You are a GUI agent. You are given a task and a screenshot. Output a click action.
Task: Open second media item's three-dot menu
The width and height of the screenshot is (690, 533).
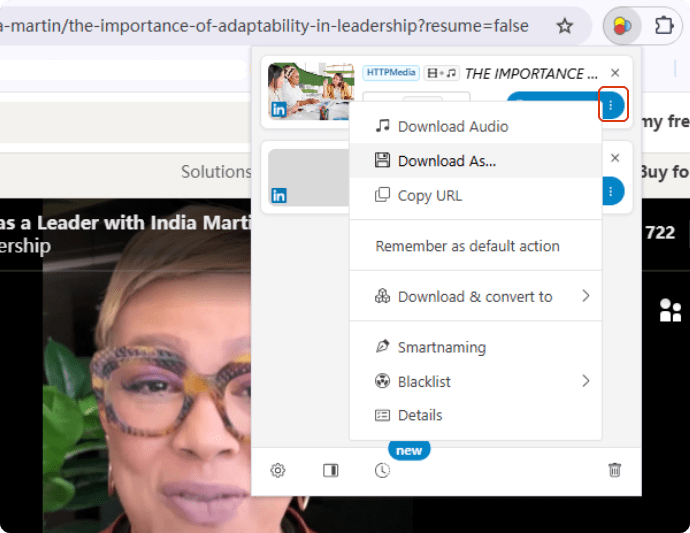pyautogui.click(x=612, y=191)
